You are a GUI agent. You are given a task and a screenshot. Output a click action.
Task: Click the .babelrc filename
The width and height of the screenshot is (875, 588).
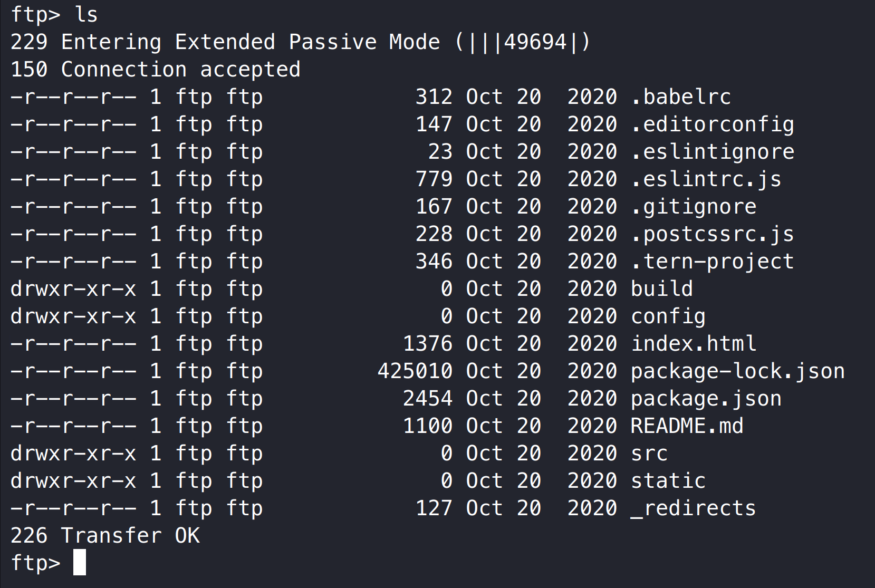point(680,97)
